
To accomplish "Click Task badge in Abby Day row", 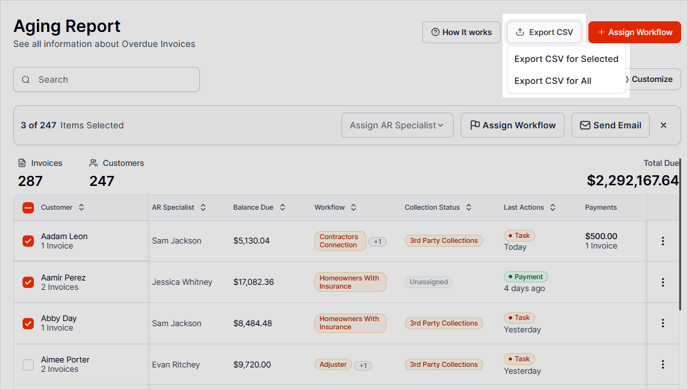I will [x=519, y=318].
